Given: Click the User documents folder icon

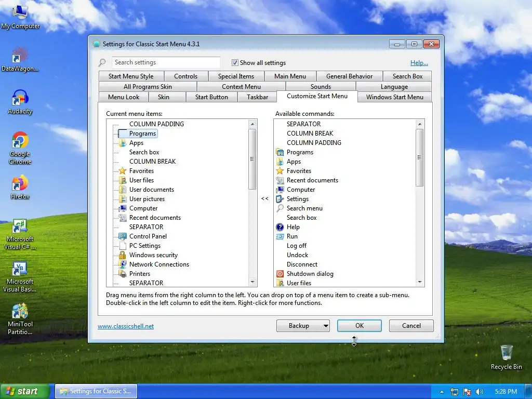Looking at the screenshot, I should tap(123, 189).
